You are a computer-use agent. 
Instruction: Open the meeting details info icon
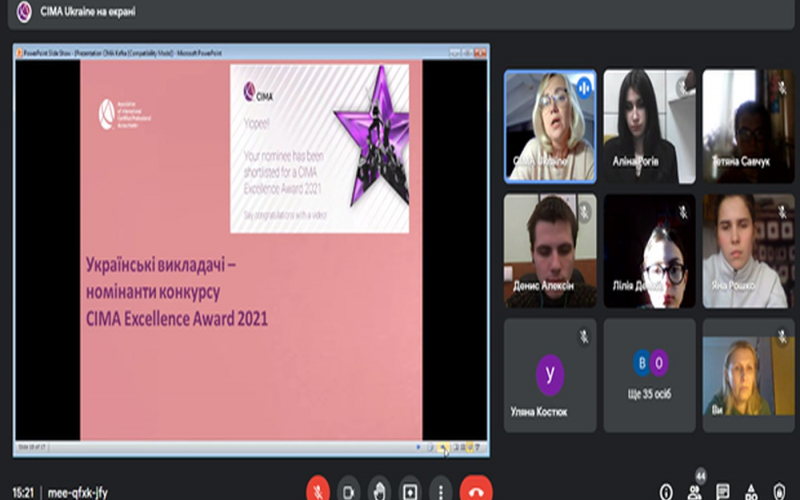[666, 492]
